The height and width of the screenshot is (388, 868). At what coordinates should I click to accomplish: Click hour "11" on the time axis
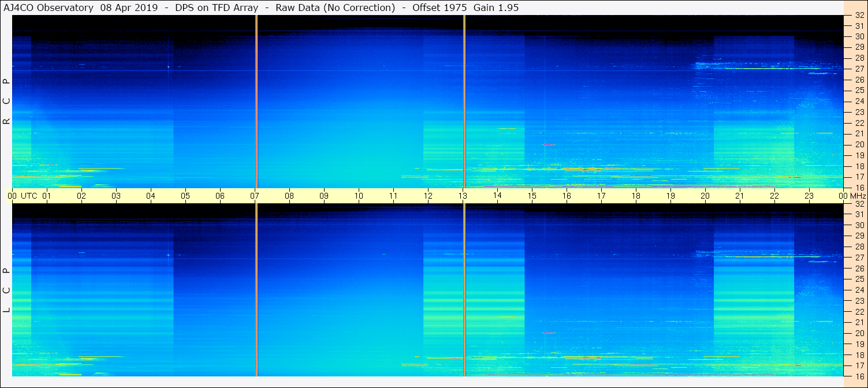[x=393, y=196]
